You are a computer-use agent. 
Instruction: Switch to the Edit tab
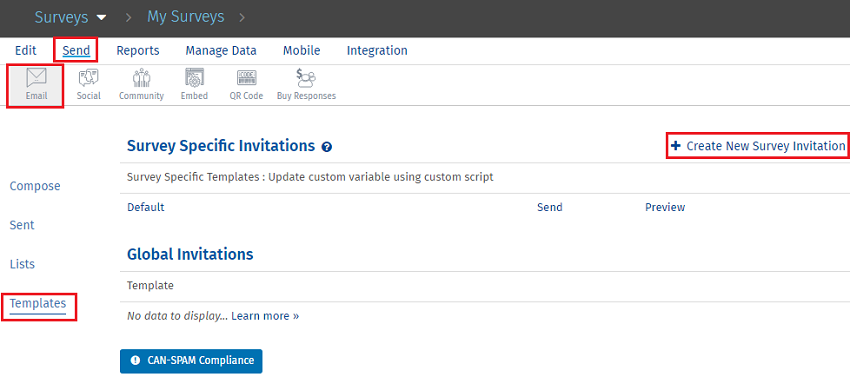(x=25, y=50)
